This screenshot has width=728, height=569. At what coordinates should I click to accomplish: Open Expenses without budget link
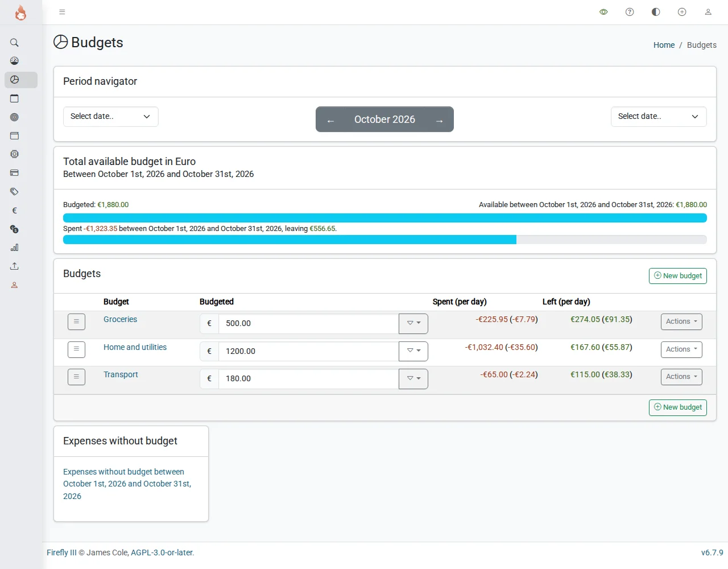point(127,484)
